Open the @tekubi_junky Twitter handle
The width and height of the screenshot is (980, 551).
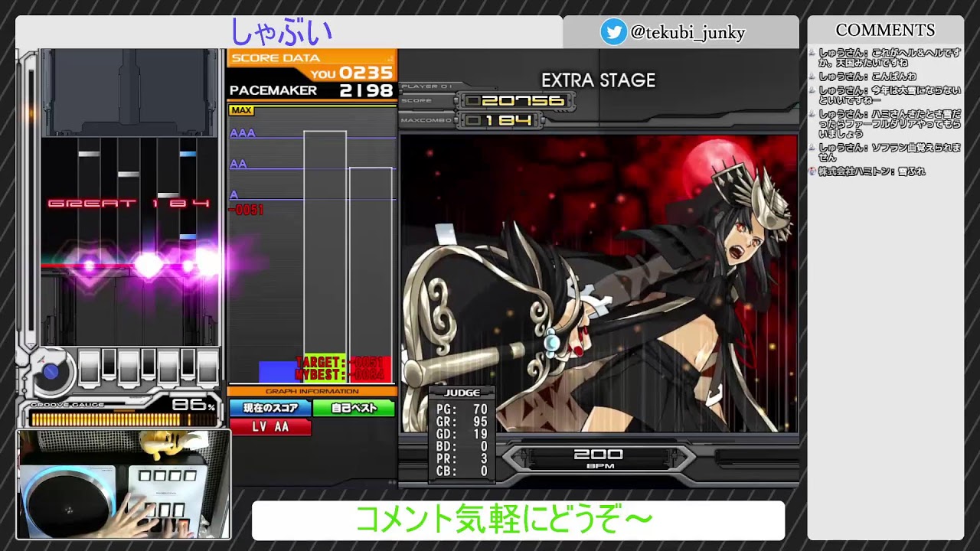tap(688, 33)
